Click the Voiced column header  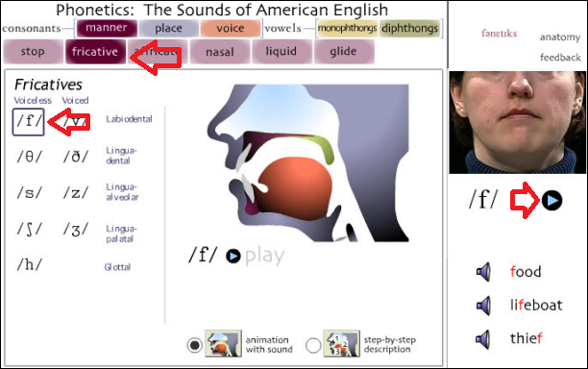tap(75, 101)
